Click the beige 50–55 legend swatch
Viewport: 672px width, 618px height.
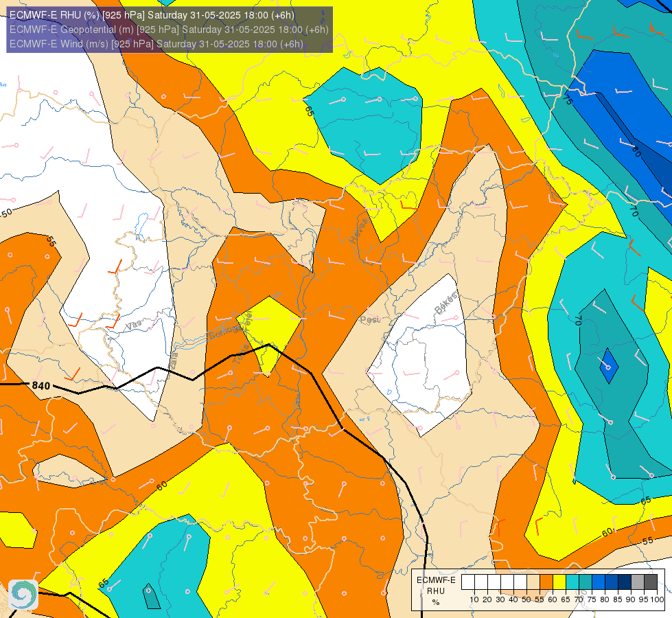point(533,582)
